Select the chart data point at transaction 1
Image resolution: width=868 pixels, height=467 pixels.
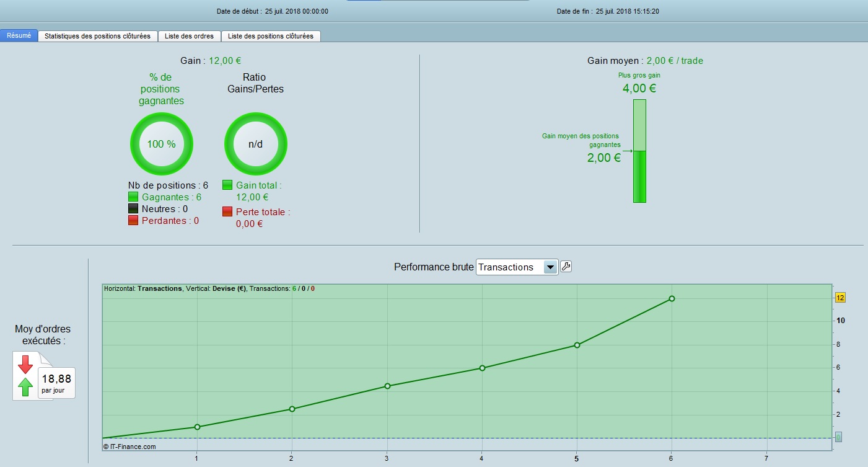[x=197, y=427]
